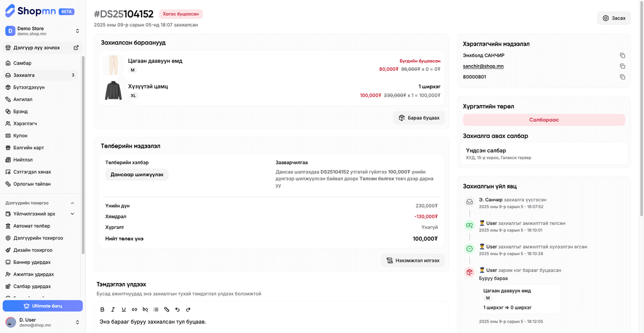Click the Нэхэмжлэл илгээх invoice button
Viewport: 644px width, 333px height.
[x=413, y=260]
